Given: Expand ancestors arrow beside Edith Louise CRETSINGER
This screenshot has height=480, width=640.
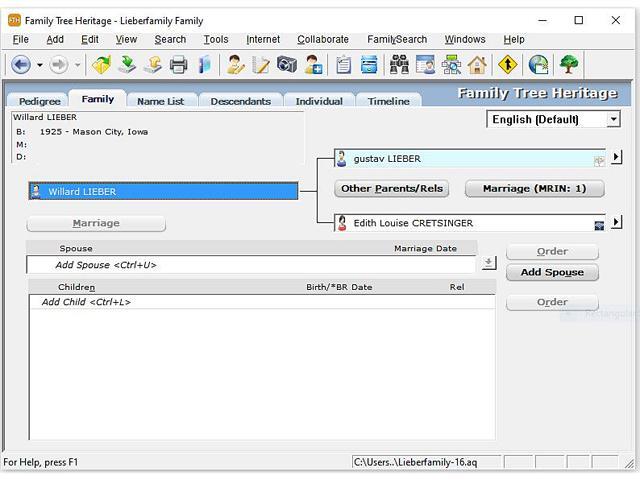Looking at the screenshot, I should point(616,222).
